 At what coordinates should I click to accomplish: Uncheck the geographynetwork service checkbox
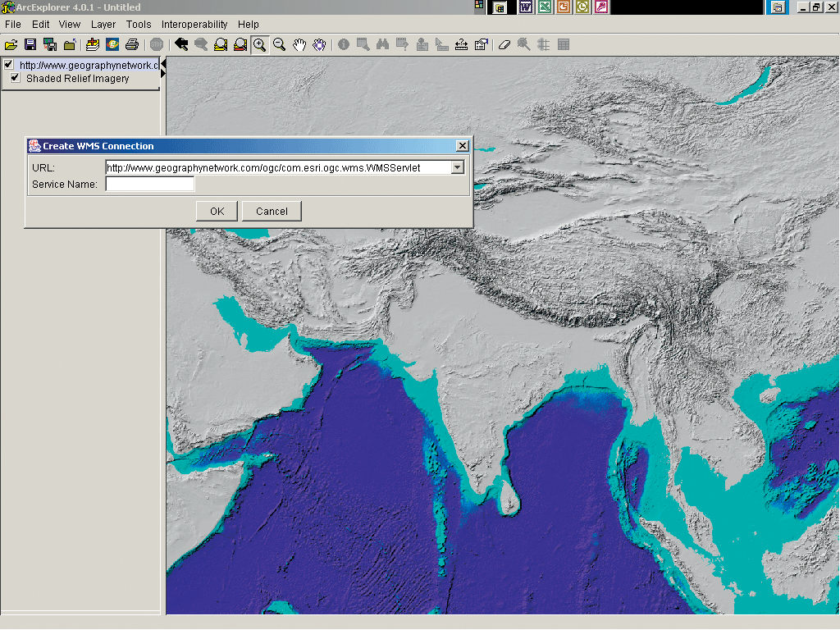click(8, 65)
